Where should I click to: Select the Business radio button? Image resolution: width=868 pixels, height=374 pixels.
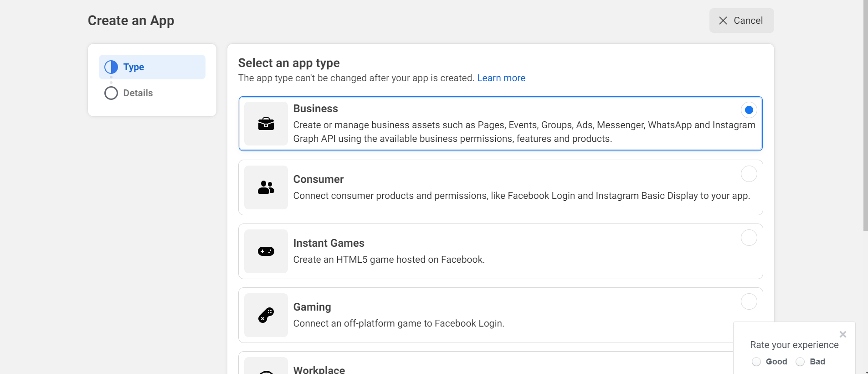[749, 110]
